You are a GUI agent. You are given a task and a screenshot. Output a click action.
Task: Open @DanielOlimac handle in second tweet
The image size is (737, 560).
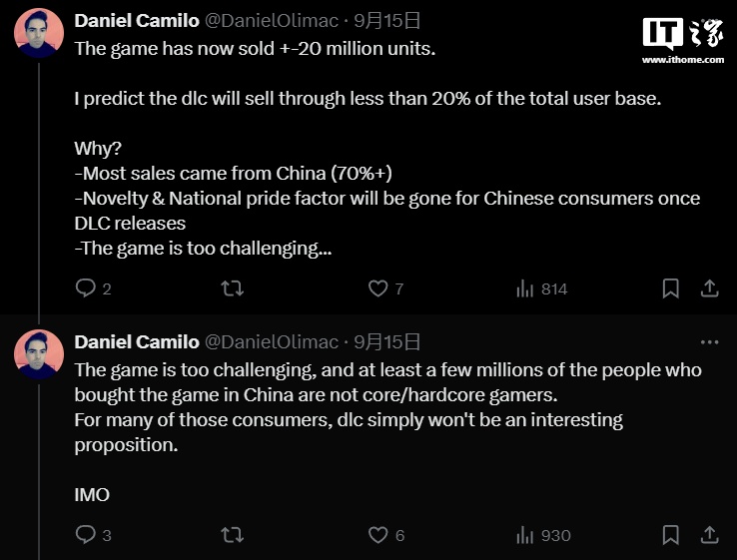[272, 342]
